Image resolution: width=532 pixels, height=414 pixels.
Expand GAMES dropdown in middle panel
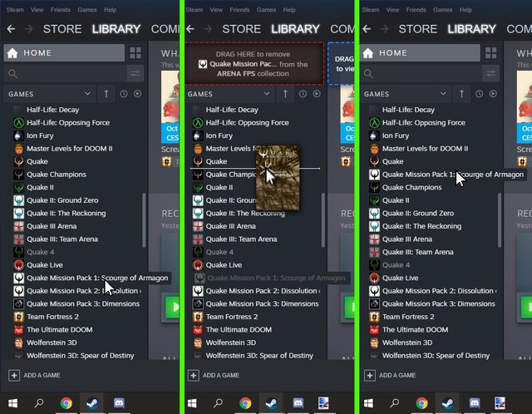click(x=229, y=94)
